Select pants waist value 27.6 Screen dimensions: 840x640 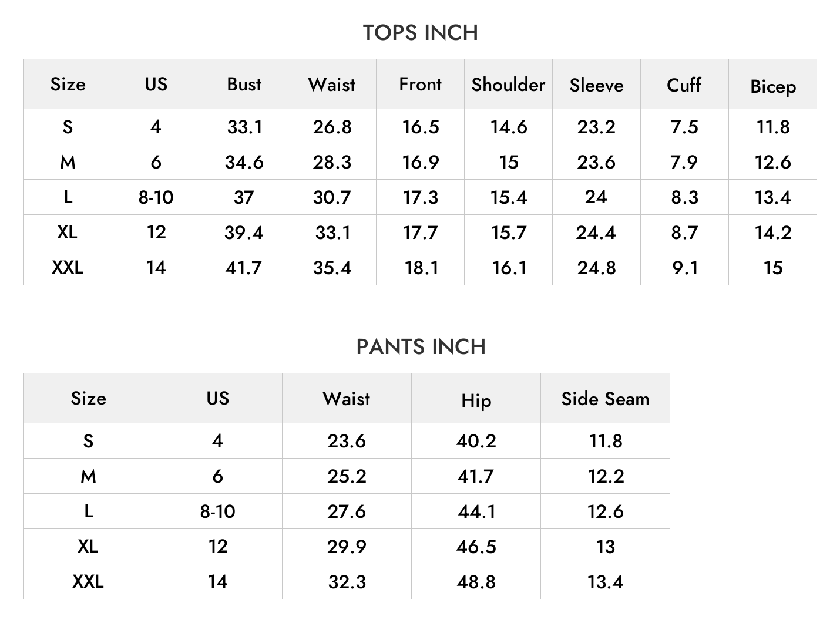(347, 511)
